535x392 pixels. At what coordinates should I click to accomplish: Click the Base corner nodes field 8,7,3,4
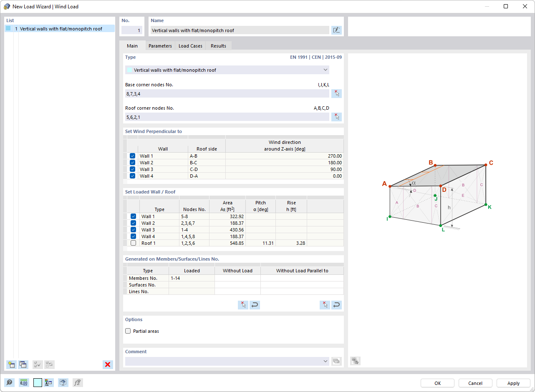pos(227,93)
